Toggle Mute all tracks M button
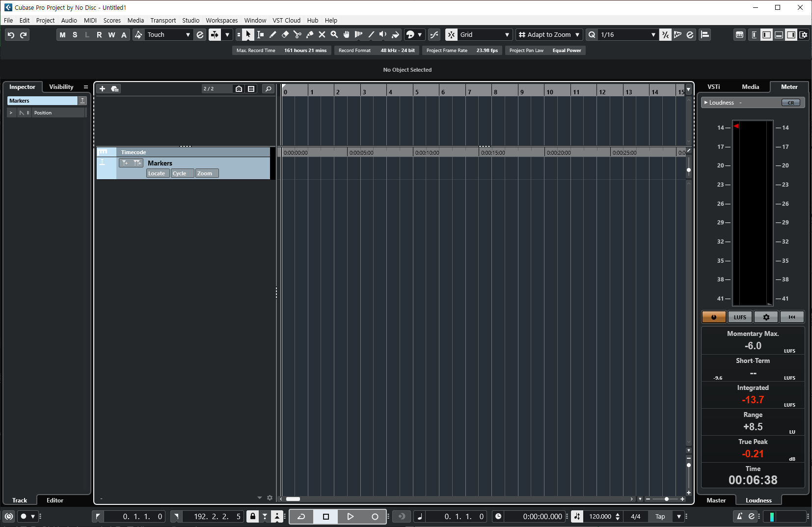 [x=62, y=35]
